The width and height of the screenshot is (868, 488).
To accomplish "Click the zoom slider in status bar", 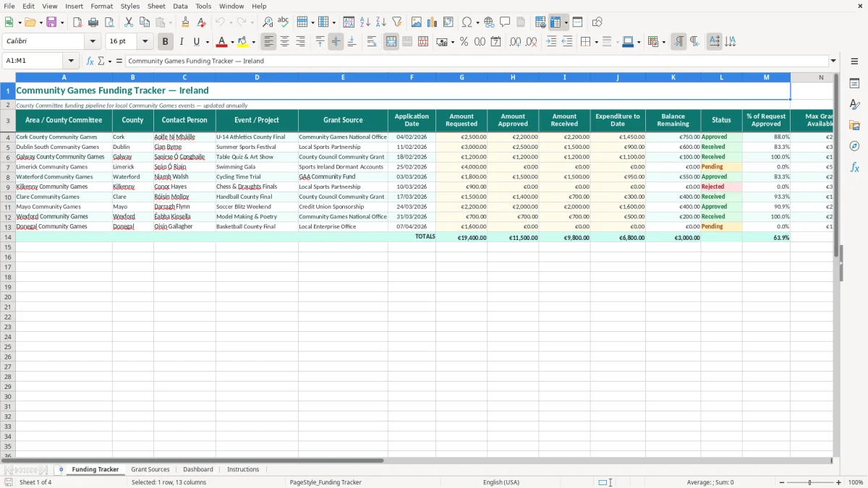I will [x=809, y=482].
